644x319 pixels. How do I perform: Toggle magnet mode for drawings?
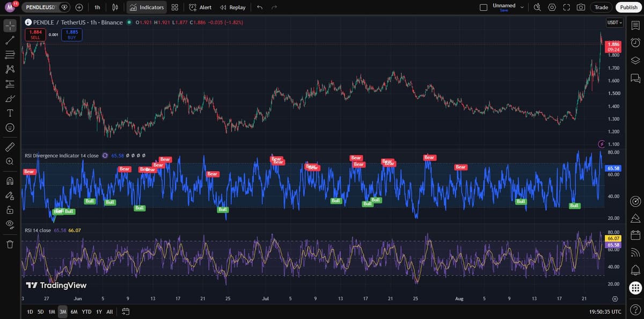(10, 180)
